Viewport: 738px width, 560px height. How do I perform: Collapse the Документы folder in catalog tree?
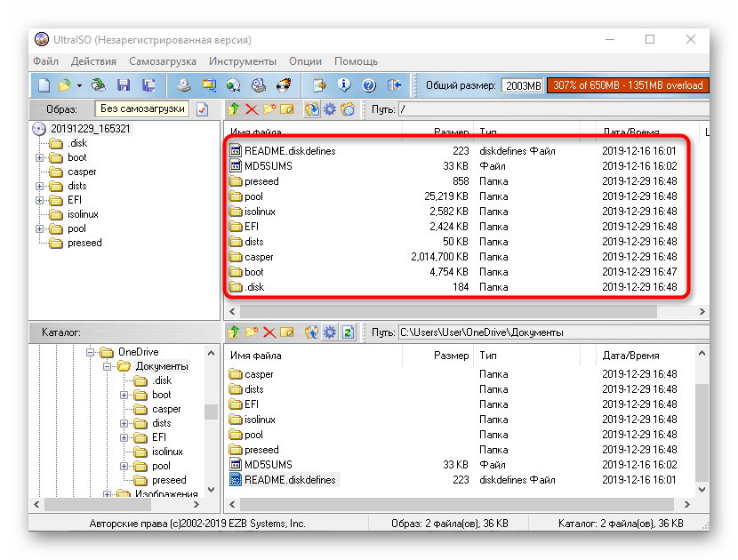106,366
